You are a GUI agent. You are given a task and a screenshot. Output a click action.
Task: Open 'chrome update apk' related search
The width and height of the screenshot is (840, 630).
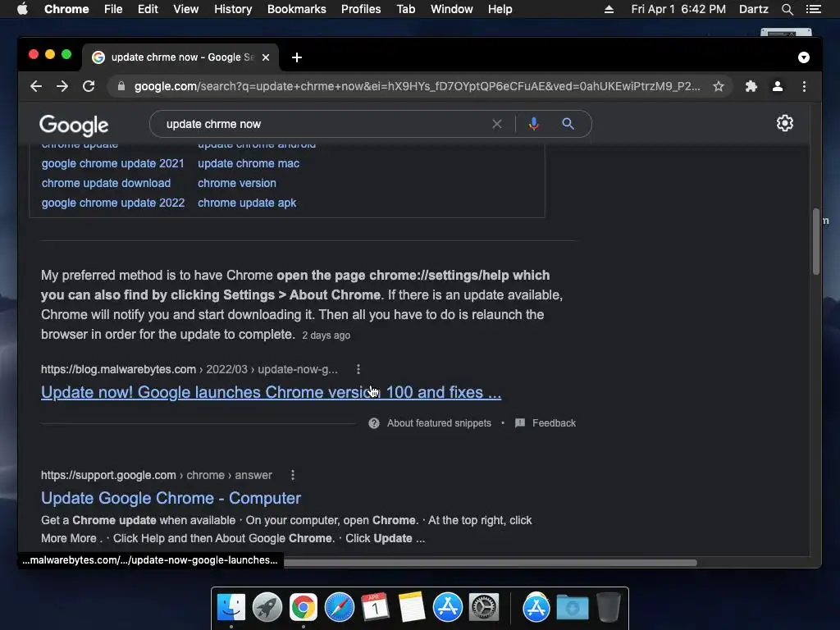tap(247, 203)
